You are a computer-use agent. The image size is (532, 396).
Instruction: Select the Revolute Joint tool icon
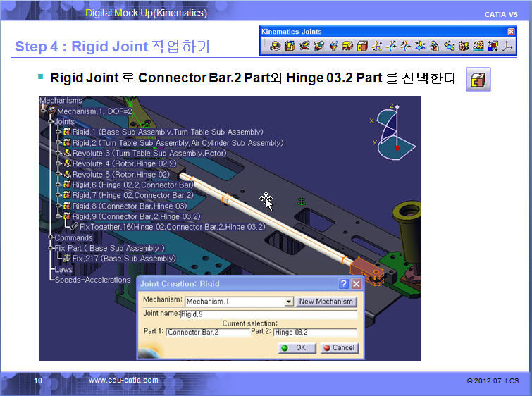pyautogui.click(x=275, y=46)
